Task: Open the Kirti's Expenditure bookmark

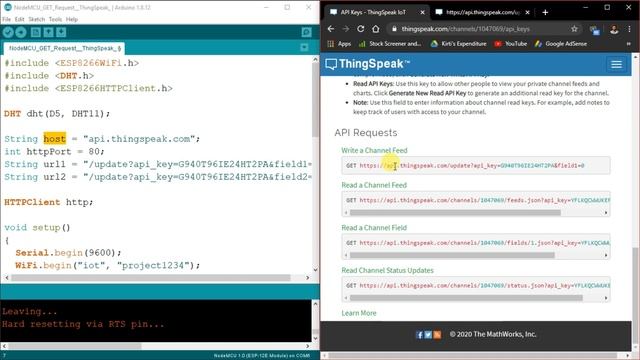Action: [459, 44]
